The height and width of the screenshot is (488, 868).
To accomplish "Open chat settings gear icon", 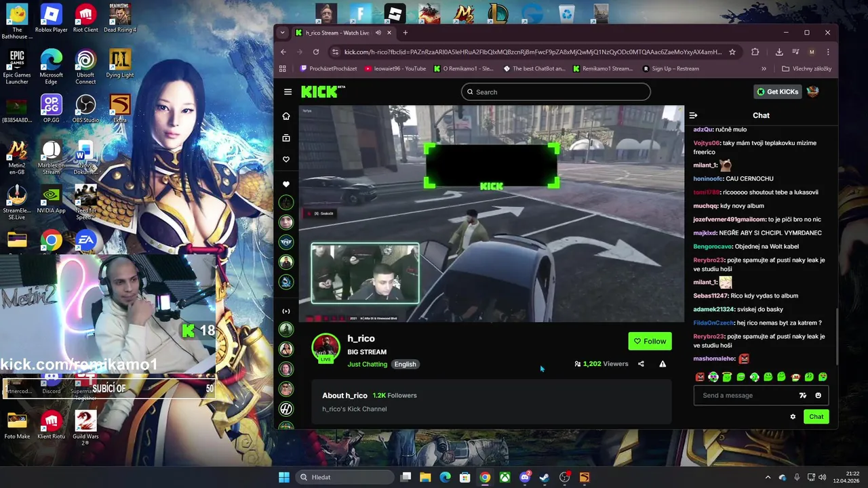I will click(793, 417).
